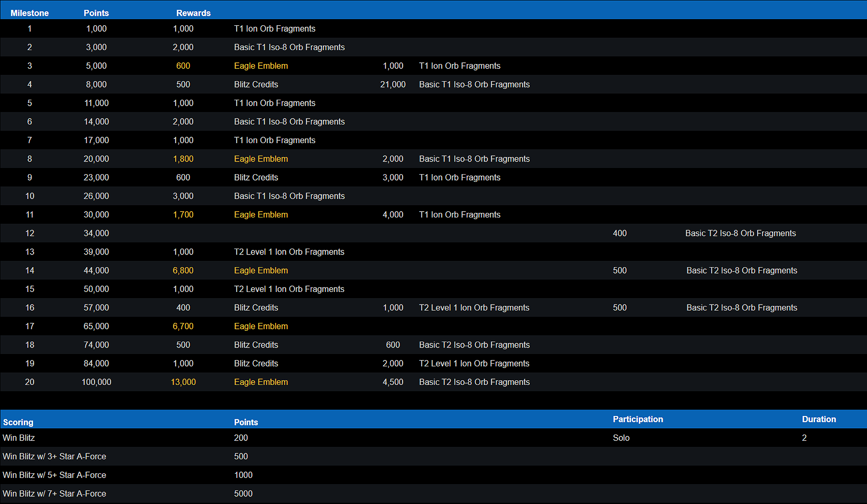Click the Solo participation value
Screen dimensions: 867x504
(621, 438)
